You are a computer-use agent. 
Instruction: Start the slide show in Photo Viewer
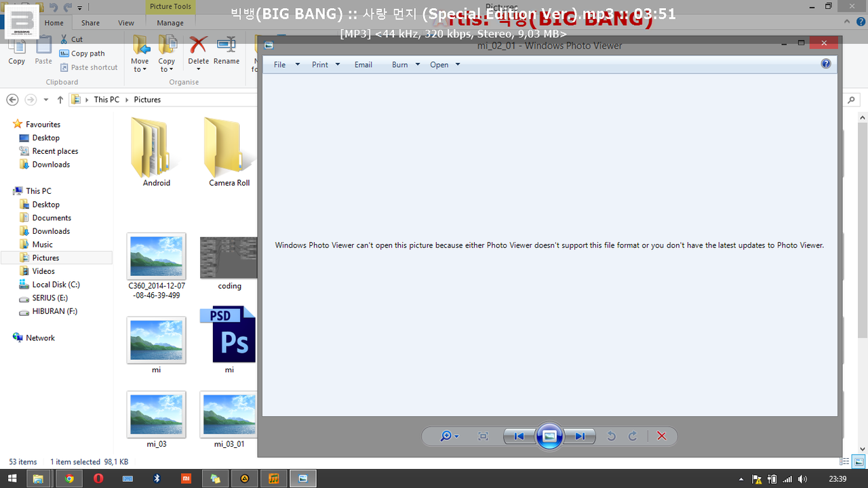[549, 436]
